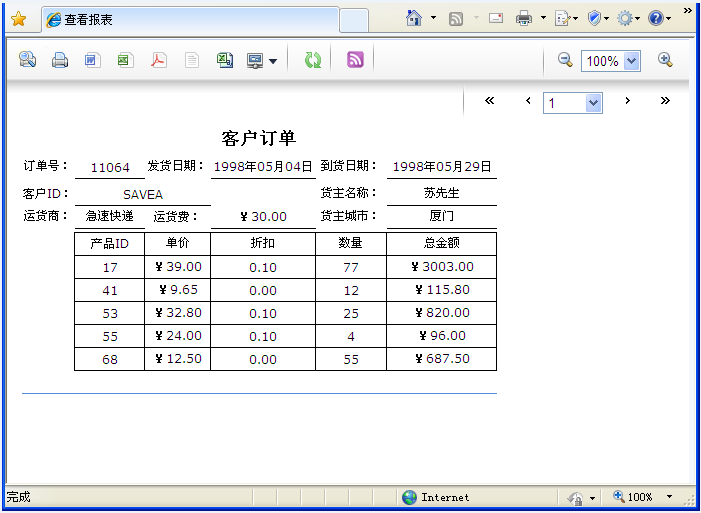Click the Read Mail envelope icon
Image resolution: width=701 pixels, height=513 pixels.
point(495,18)
